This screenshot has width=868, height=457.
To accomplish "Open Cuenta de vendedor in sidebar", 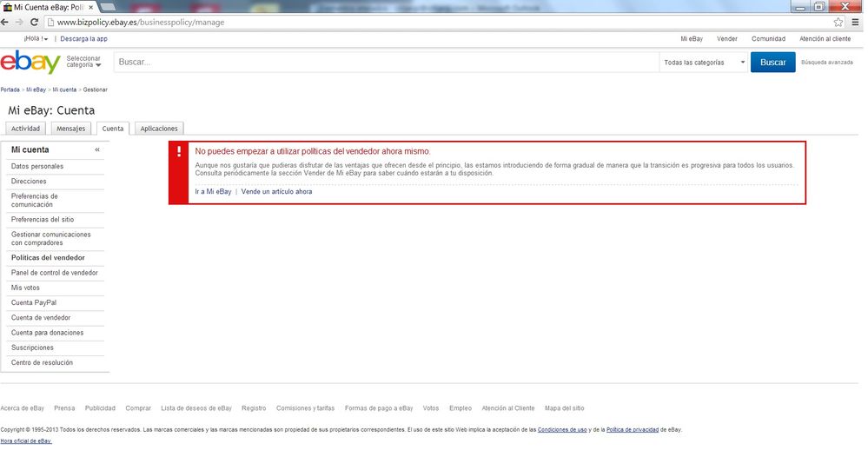I will 41,317.
